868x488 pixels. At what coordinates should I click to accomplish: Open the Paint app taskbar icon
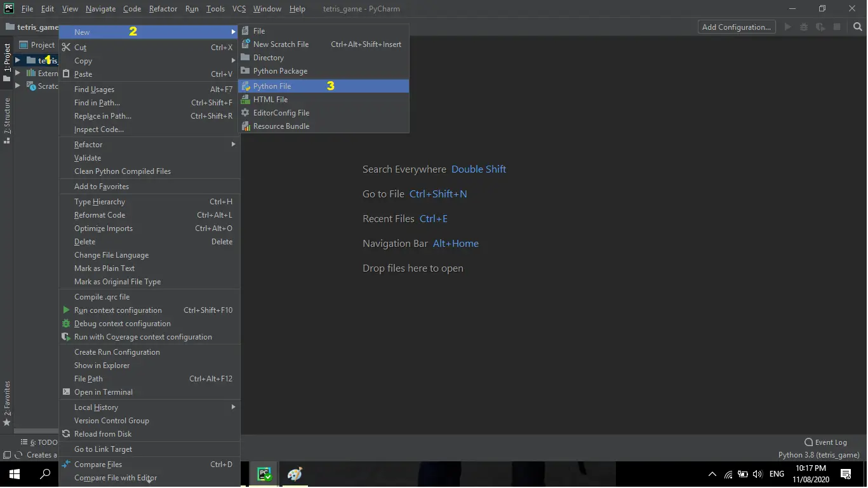pyautogui.click(x=295, y=474)
